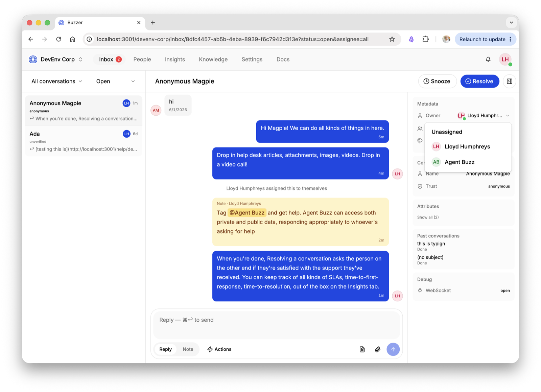Click the team people icon in Metadata
This screenshot has height=392, width=541.
click(x=420, y=129)
